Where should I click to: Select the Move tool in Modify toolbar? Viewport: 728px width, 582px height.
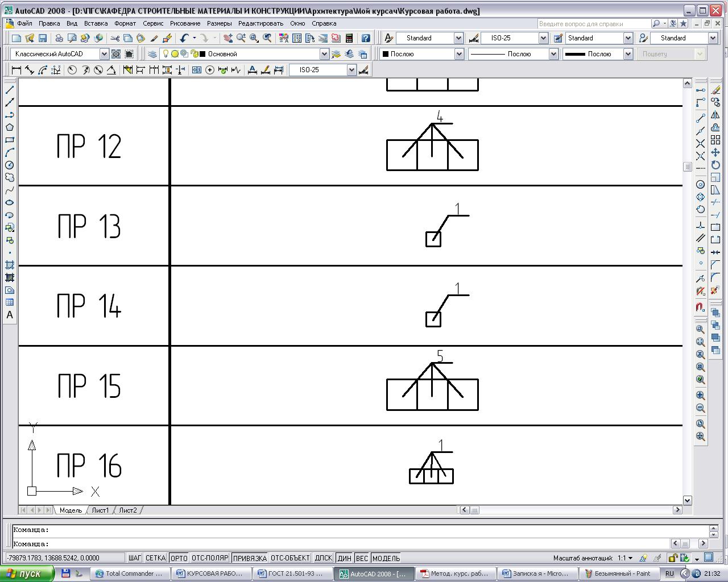(x=715, y=152)
